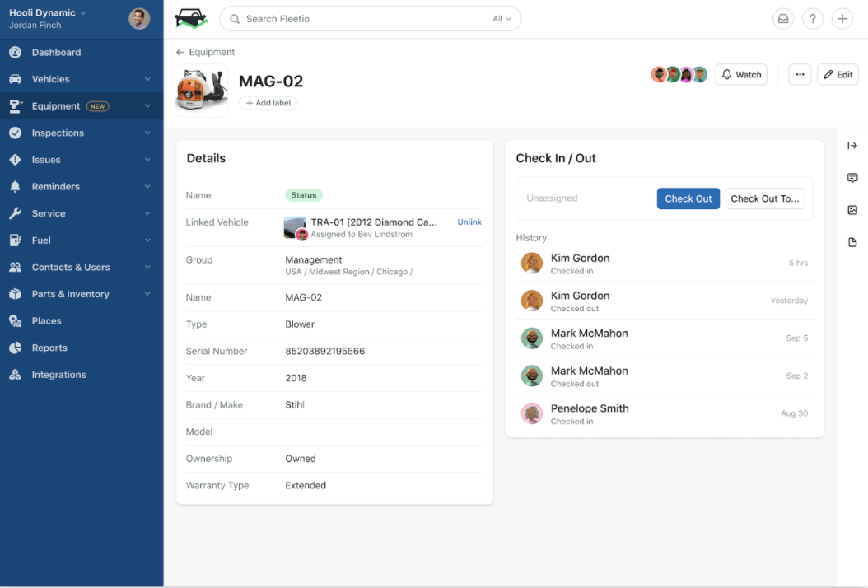Open the Dashboard from the sidebar
The width and height of the screenshot is (868, 588).
[x=56, y=52]
